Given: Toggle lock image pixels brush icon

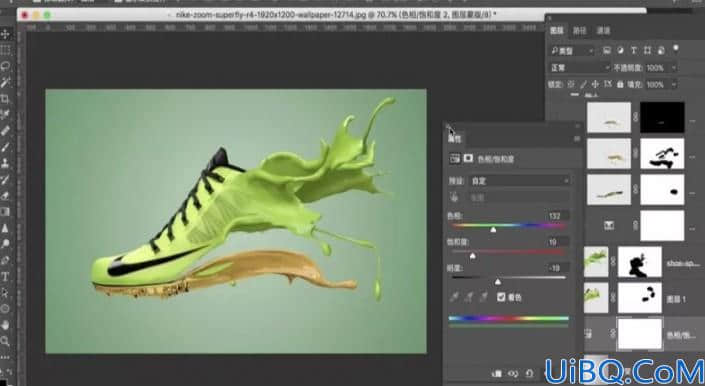Looking at the screenshot, I should pos(583,84).
